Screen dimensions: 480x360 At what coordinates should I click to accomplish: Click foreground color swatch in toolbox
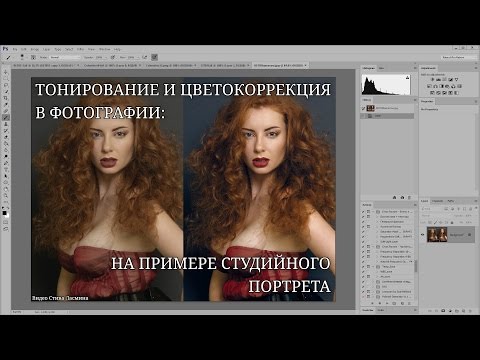4,213
